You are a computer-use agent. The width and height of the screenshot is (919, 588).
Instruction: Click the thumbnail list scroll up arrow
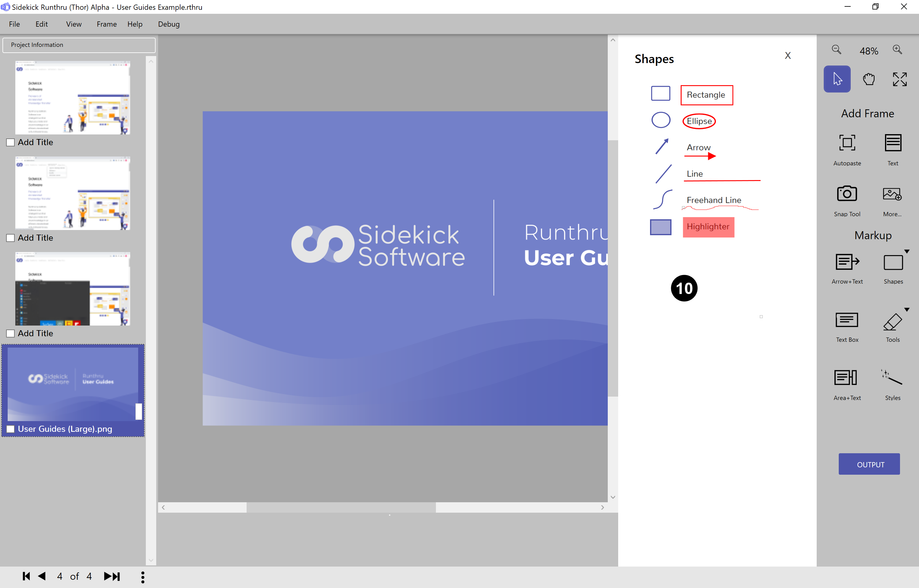click(151, 62)
